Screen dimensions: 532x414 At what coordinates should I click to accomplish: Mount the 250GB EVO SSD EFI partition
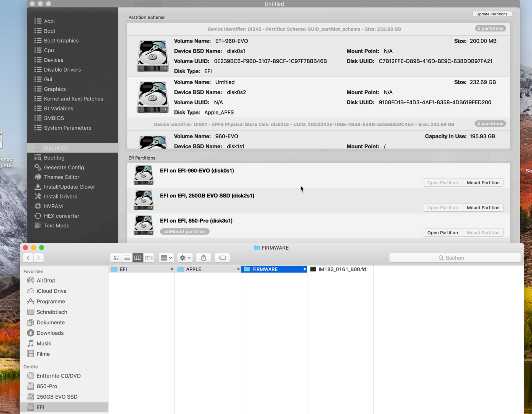pyautogui.click(x=483, y=207)
